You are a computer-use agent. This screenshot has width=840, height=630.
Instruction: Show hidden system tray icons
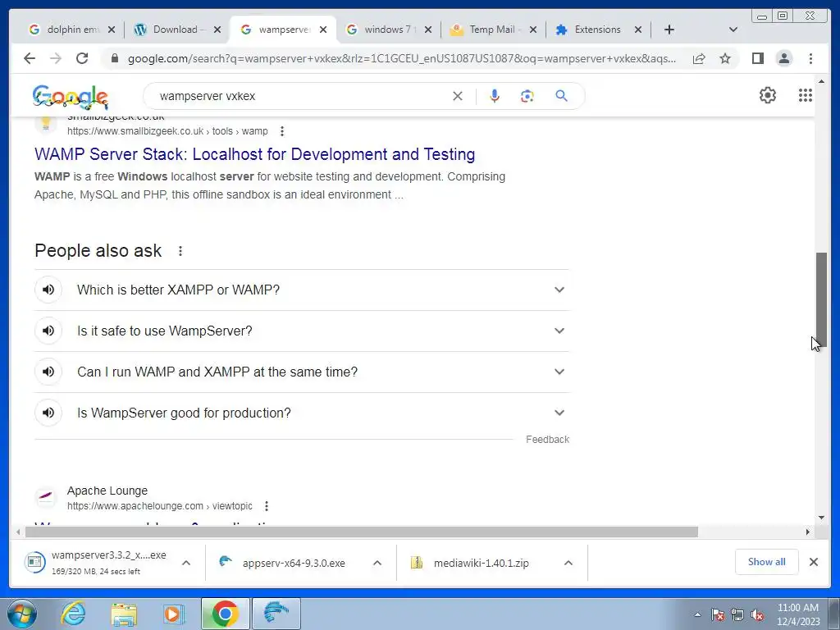pos(697,614)
